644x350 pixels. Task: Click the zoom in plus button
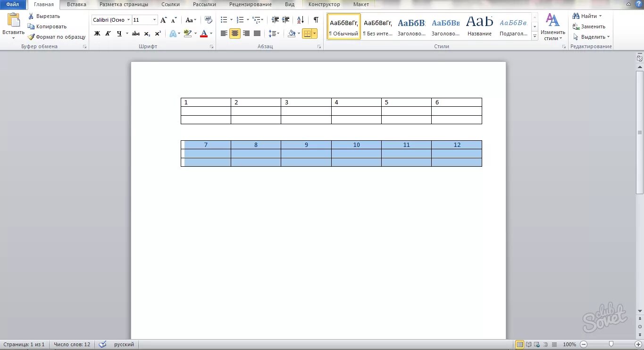(x=638, y=345)
